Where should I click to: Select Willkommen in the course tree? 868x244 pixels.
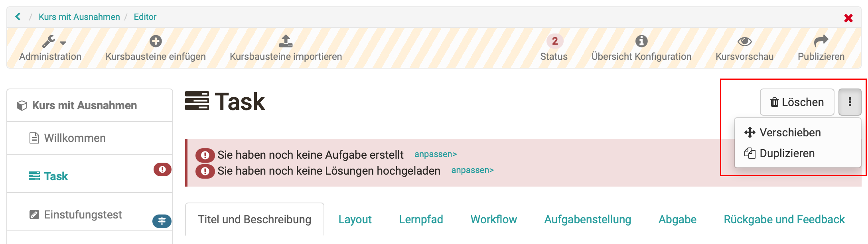tap(75, 138)
